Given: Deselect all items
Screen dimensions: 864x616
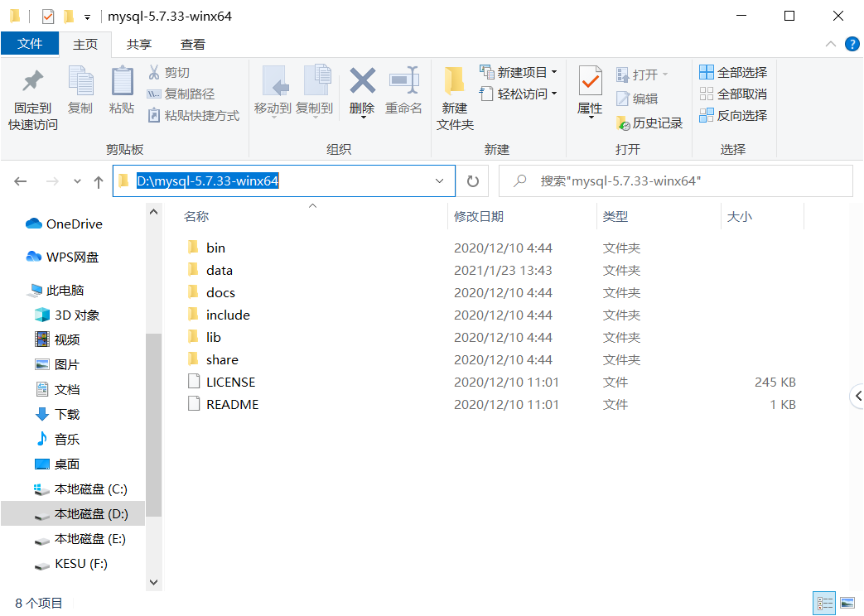Looking at the screenshot, I should click(733, 94).
